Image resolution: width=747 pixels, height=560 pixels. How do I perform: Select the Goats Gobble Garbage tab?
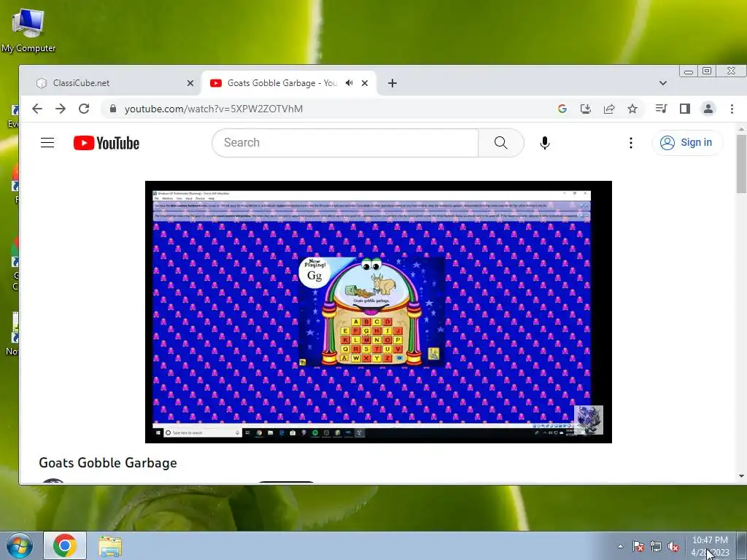coord(289,83)
